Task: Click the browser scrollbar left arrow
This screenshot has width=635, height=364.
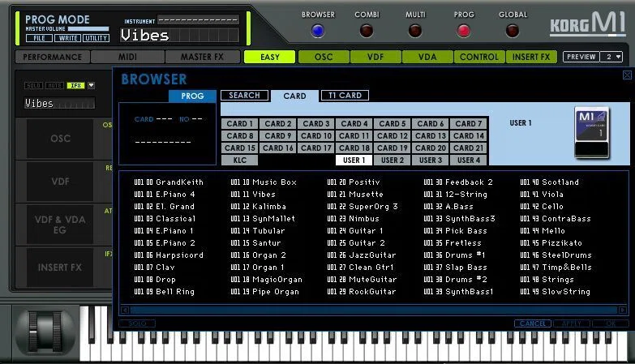Action: tap(125, 310)
